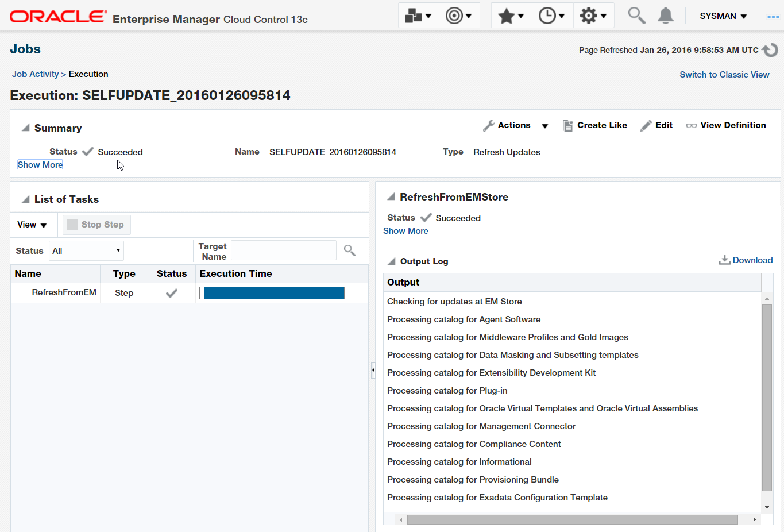Click the Refresh Updates type value
The height and width of the screenshot is (532, 784).
click(507, 152)
